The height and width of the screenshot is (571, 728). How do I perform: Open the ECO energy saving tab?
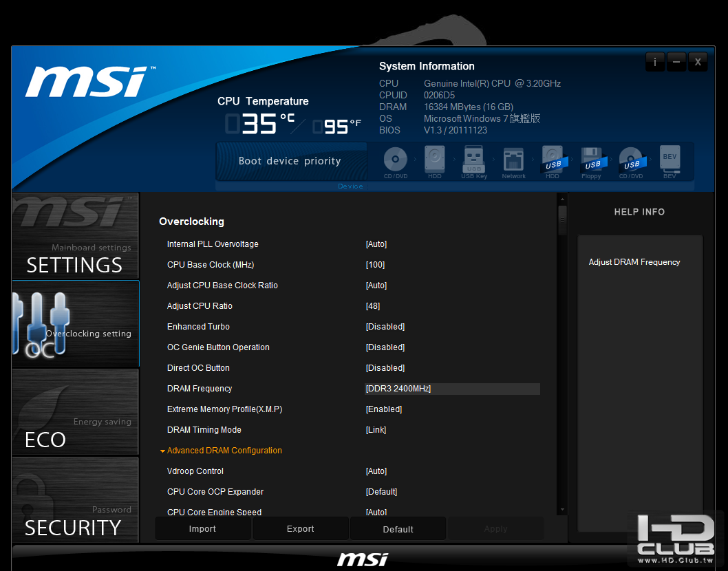click(x=75, y=412)
